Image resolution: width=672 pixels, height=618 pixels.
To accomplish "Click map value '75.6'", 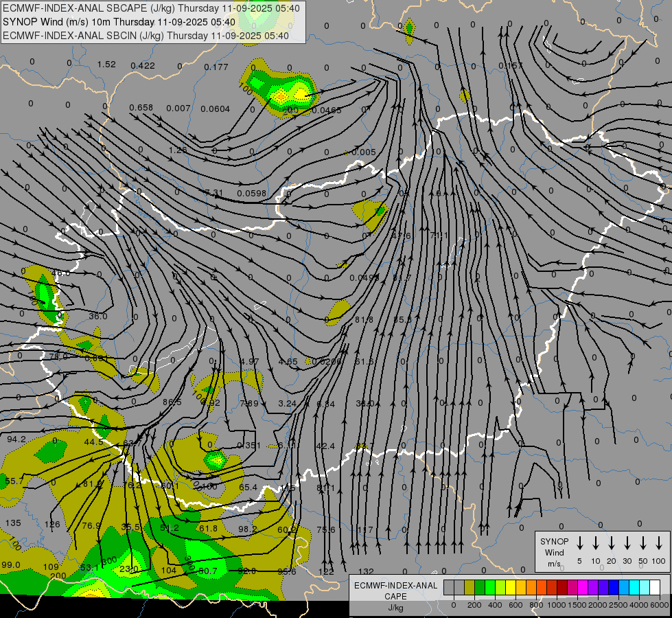I will click(326, 529).
